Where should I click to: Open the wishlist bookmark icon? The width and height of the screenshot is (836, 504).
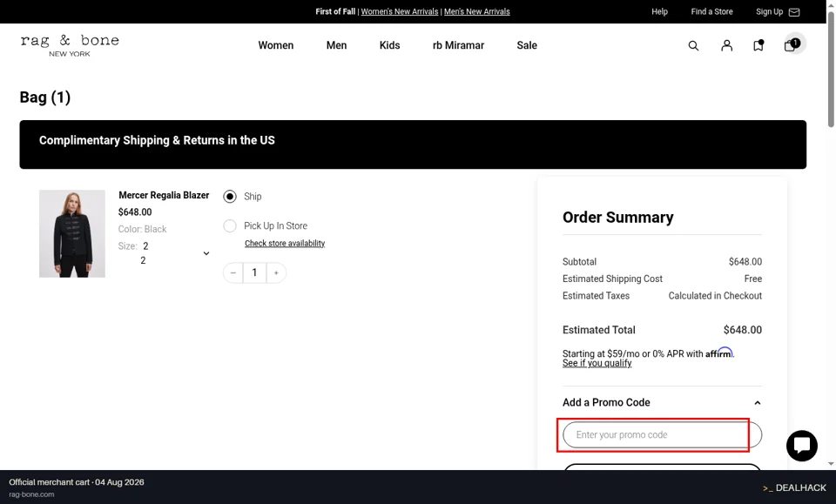coord(758,45)
